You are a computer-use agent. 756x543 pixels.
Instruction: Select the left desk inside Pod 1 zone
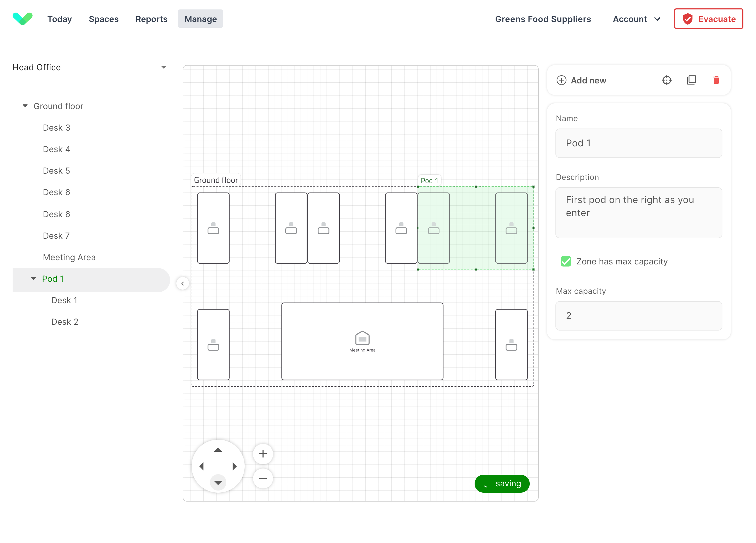434,228
